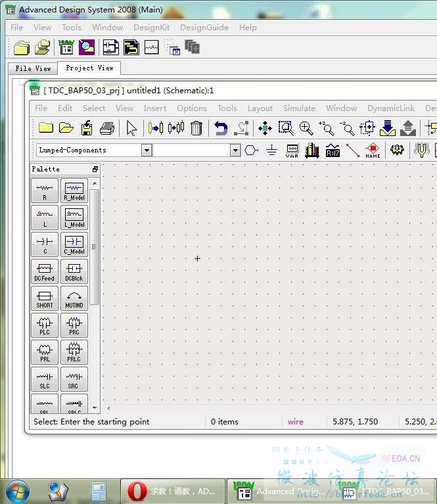437x504 pixels.
Task: Click the Delete trash can icon
Action: coord(196,128)
